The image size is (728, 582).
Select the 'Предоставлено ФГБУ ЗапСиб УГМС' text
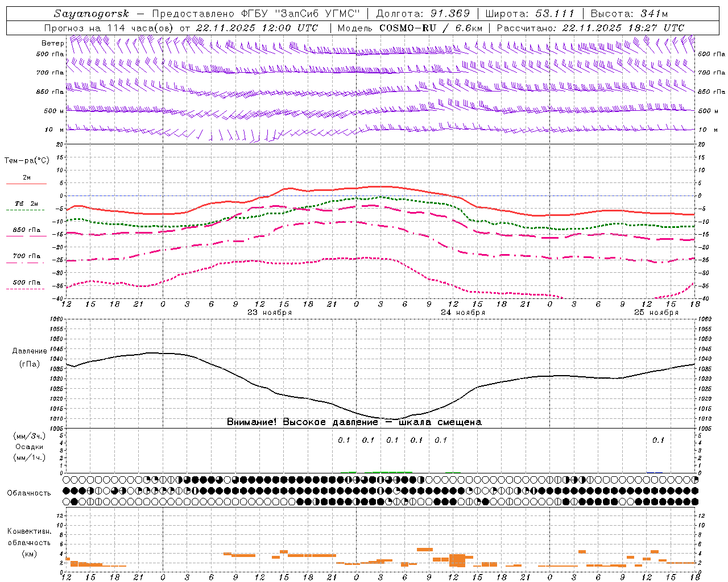point(257,14)
